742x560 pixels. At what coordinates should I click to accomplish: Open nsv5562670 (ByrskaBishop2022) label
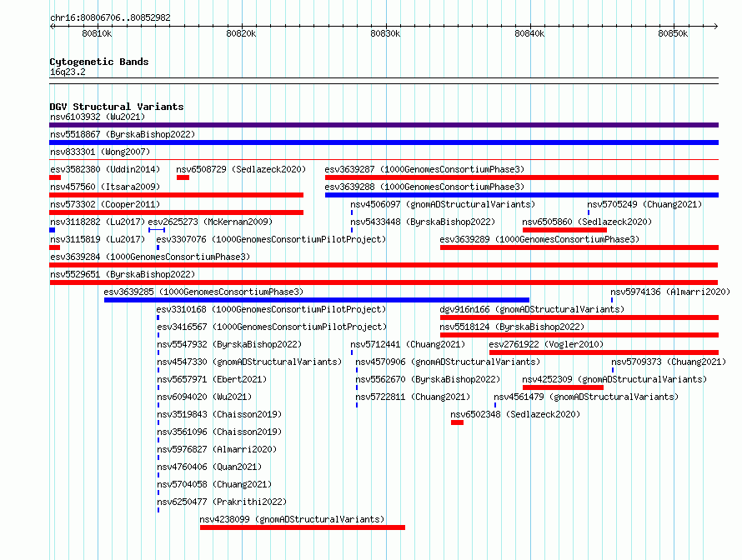click(428, 379)
